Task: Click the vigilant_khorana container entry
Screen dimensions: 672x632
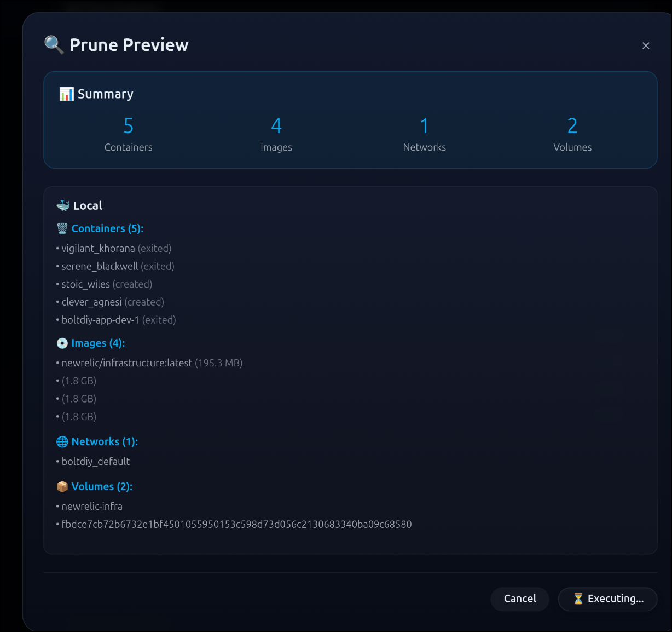Action: [x=99, y=249]
